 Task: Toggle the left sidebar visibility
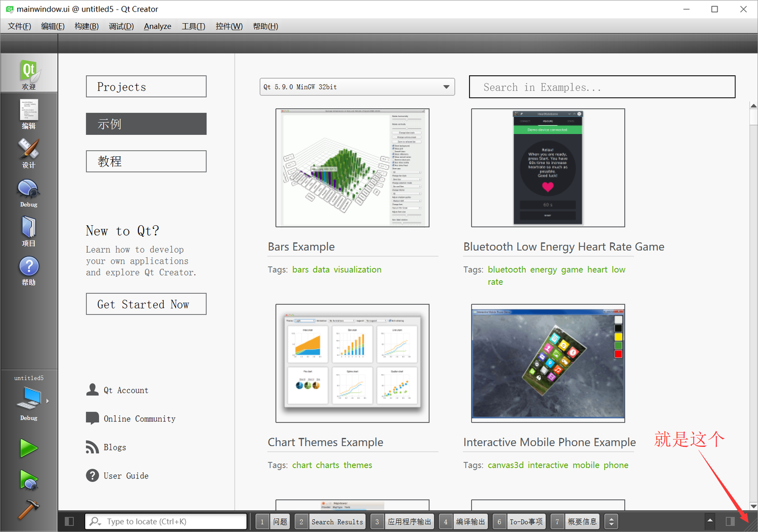click(x=69, y=521)
